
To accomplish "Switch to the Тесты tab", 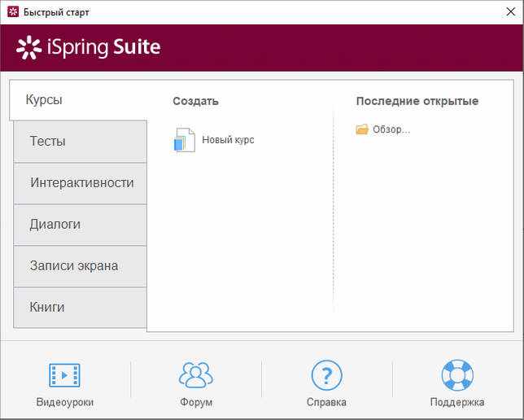I will tap(80, 142).
